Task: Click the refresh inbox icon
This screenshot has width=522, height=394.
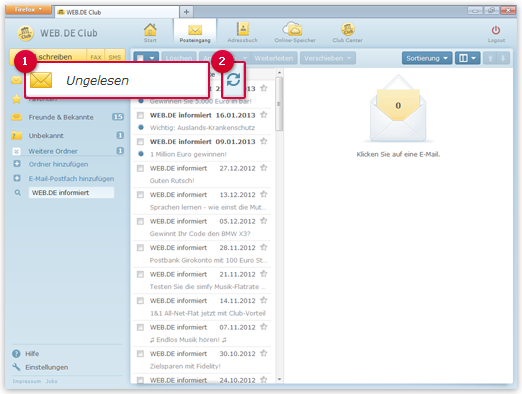Action: pyautogui.click(x=233, y=80)
